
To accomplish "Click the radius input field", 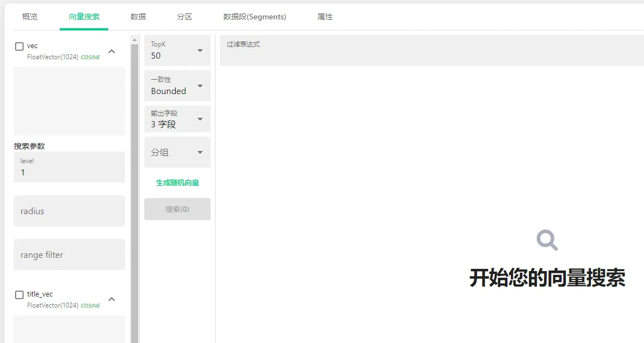I will [x=70, y=211].
